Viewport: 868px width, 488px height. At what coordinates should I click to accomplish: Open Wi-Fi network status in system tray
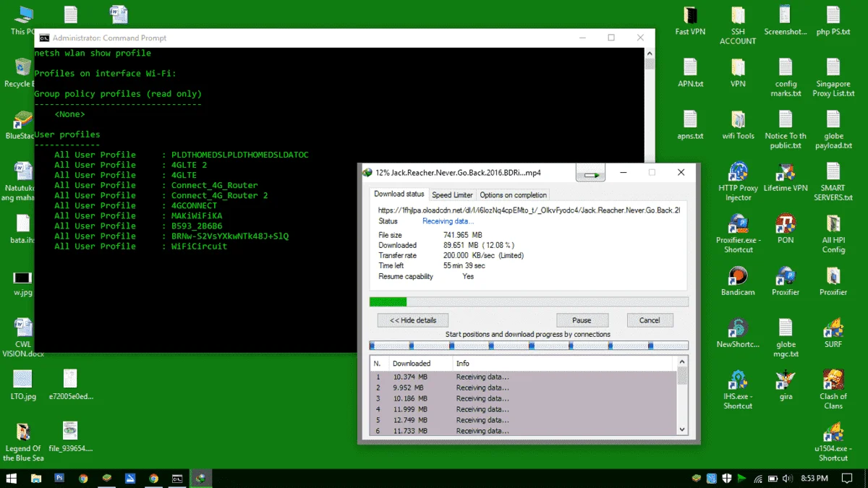757,478
